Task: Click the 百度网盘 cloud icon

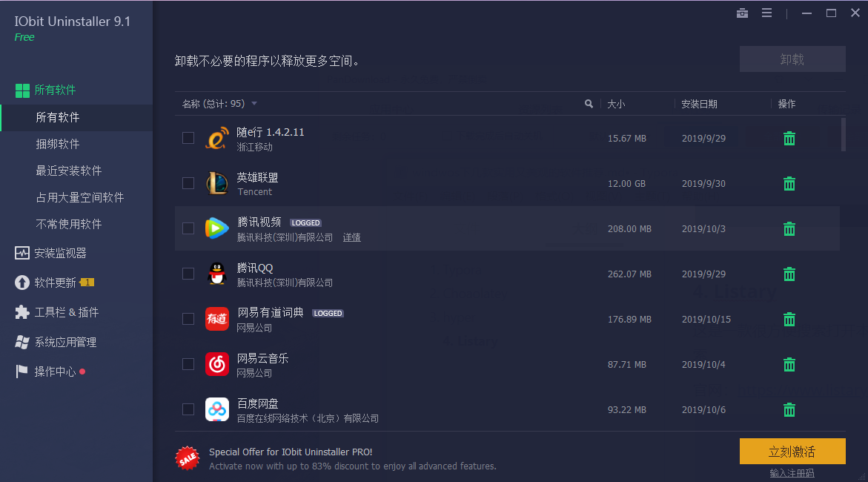Action: click(x=217, y=409)
